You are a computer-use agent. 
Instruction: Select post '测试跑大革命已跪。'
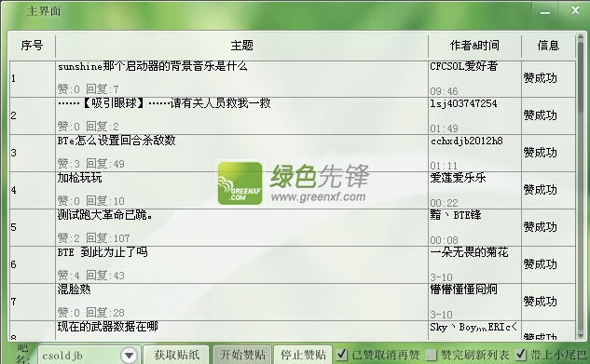click(105, 215)
